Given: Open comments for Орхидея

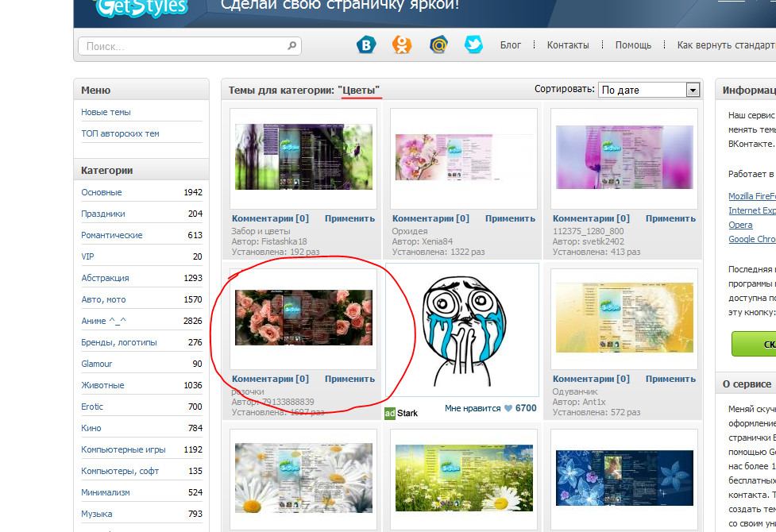Looking at the screenshot, I should pos(430,218).
